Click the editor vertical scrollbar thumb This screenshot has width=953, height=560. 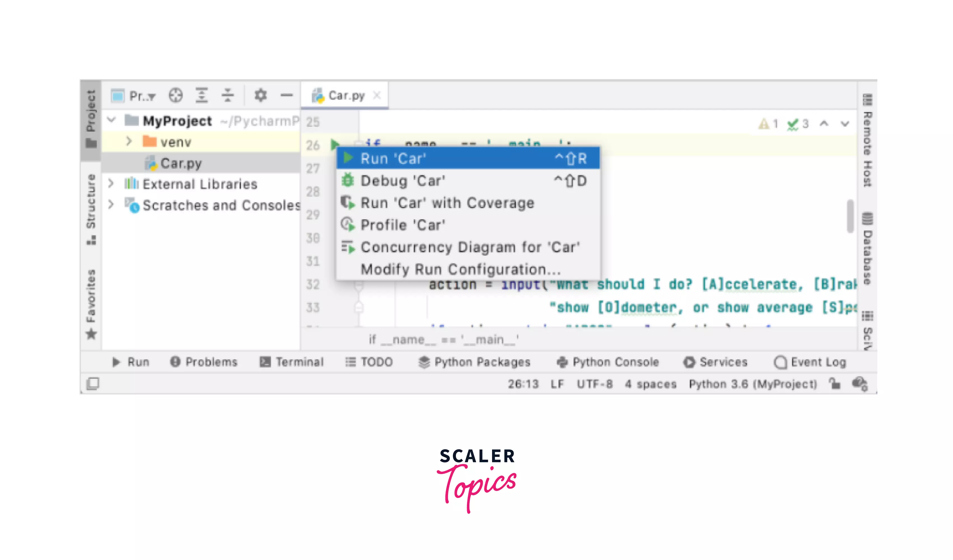[x=850, y=216]
